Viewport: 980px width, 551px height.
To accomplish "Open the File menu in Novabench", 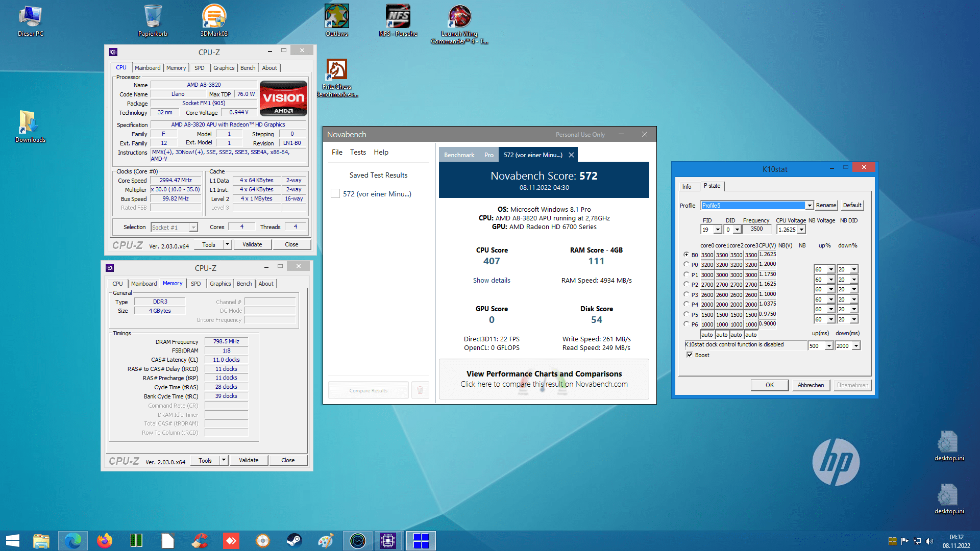I will [x=337, y=152].
